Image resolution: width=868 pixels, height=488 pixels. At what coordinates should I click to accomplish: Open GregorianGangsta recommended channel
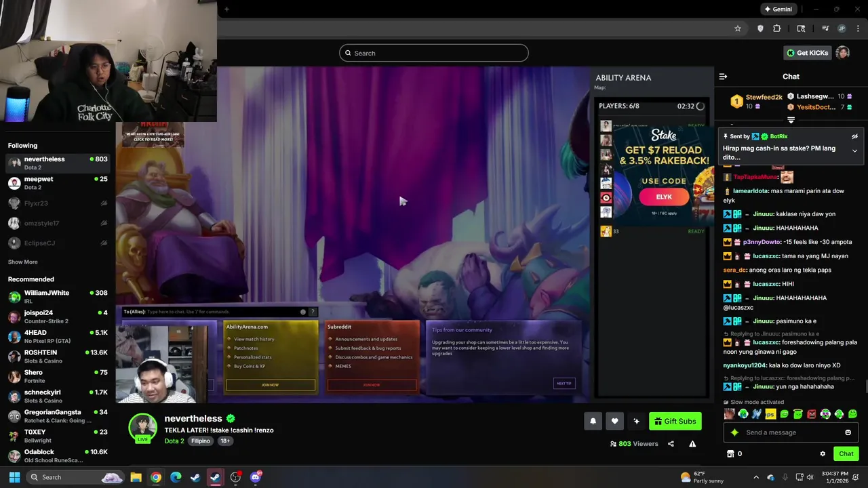[x=58, y=416]
